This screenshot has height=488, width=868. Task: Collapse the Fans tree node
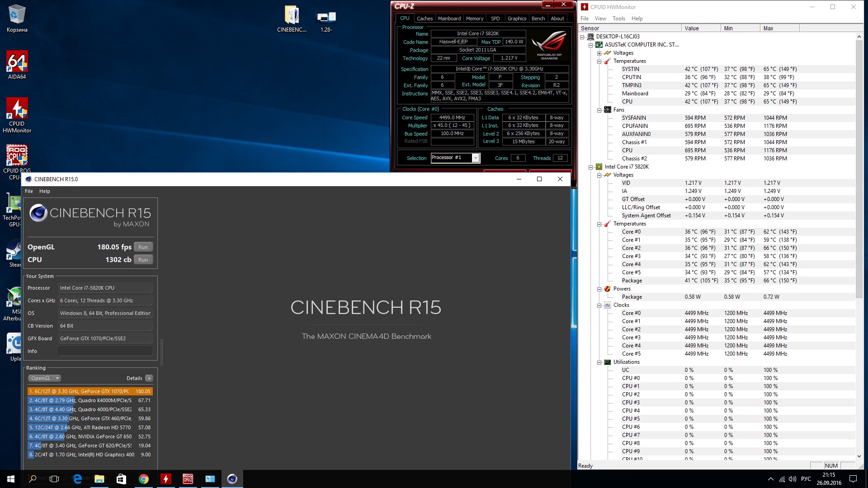pos(599,110)
